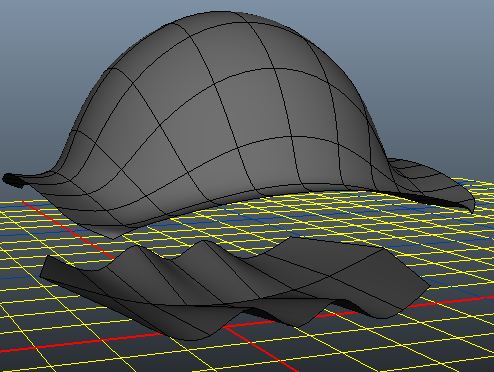
Task: Click the topmost point of the dome
Action: (220, 13)
